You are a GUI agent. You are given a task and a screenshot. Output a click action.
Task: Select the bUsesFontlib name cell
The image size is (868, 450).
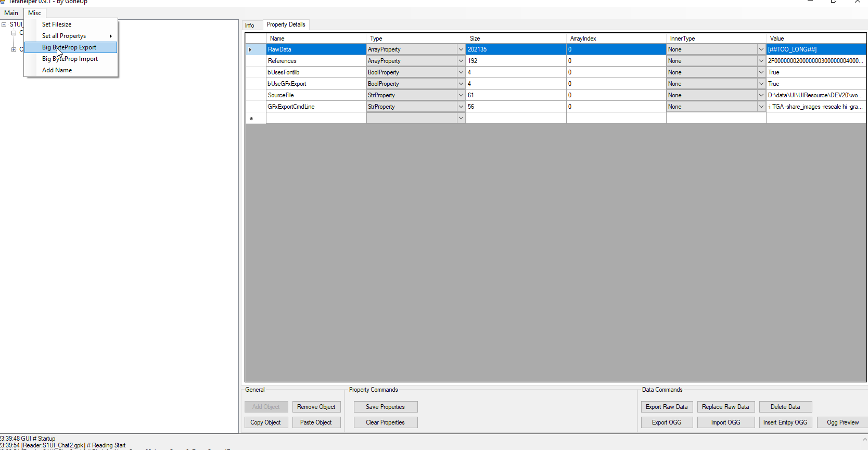316,72
